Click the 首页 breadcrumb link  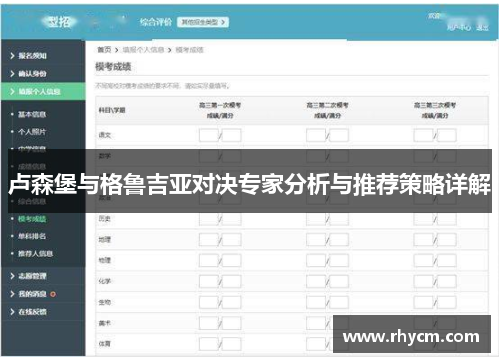[104, 50]
